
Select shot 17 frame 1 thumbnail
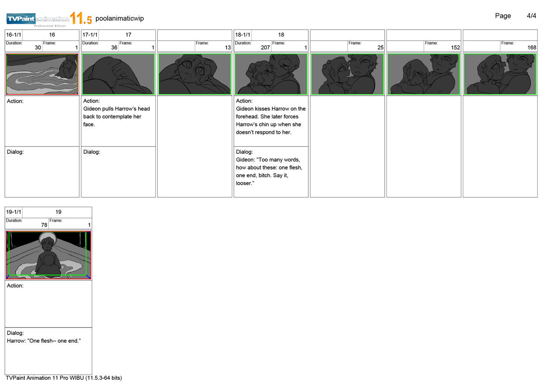[119, 74]
